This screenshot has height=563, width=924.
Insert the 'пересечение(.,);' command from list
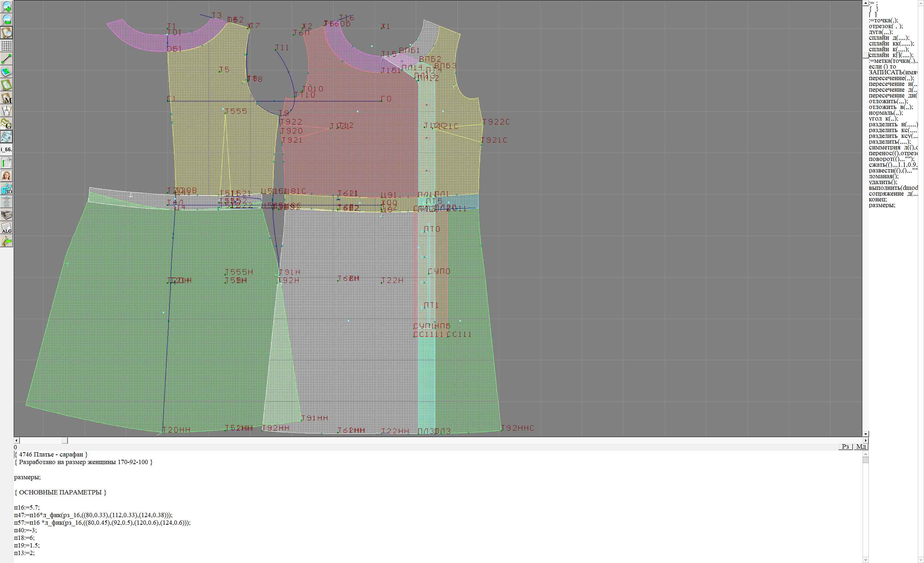(891, 78)
